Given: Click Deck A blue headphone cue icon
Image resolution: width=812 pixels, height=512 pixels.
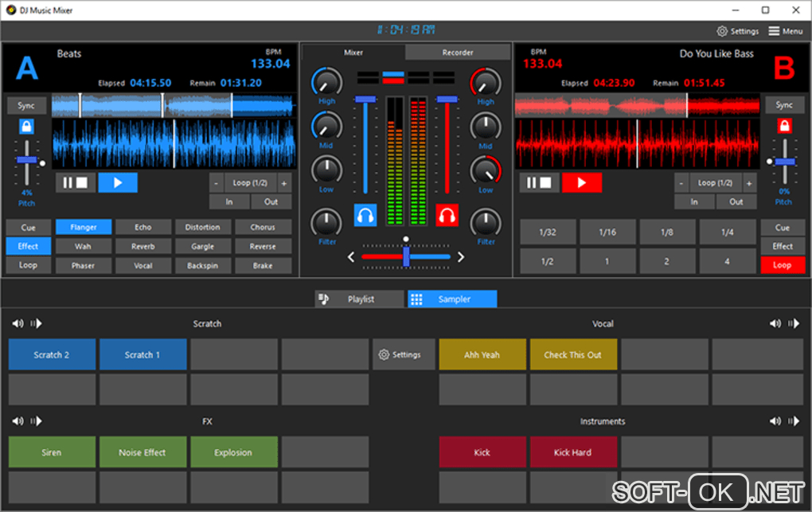Looking at the screenshot, I should [365, 215].
